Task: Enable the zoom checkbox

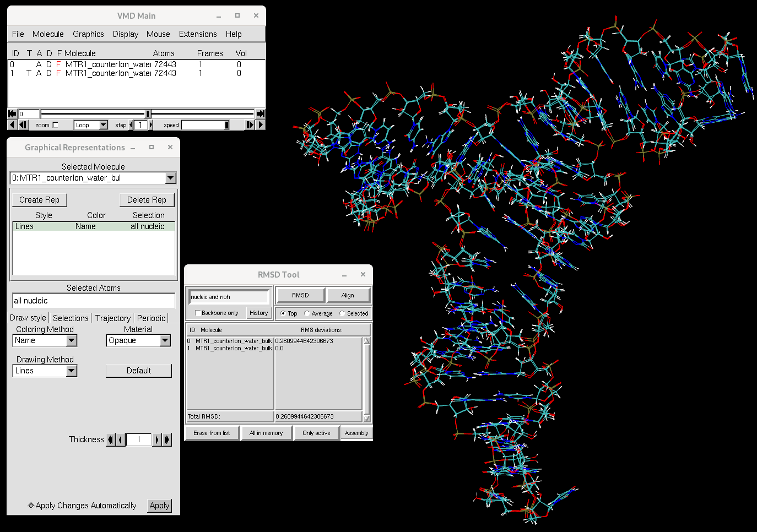Action: click(x=55, y=125)
